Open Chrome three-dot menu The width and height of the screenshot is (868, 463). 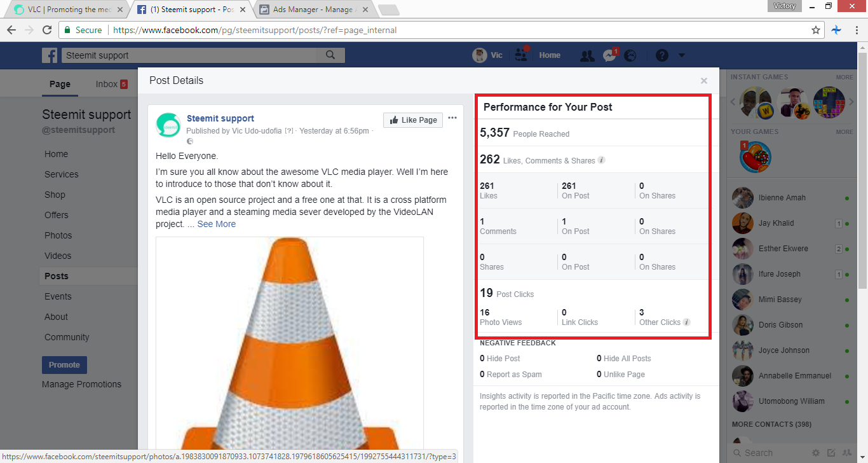coord(855,30)
